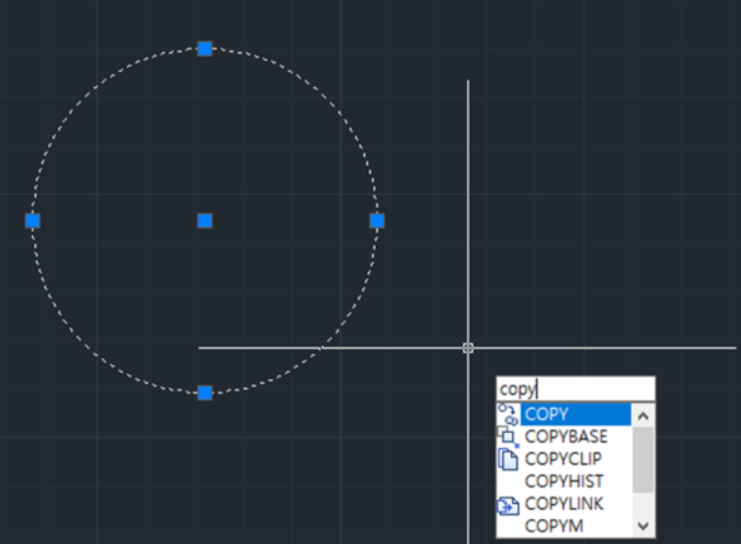Screen dimensions: 741x544
Task: Choose COPYLINK from the command list
Action: (x=564, y=504)
